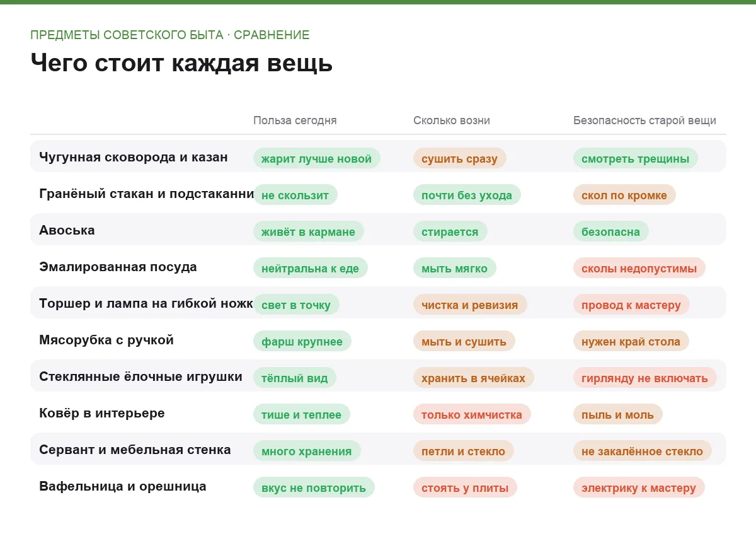The width and height of the screenshot is (756, 536).
Task: Click the pill 'мыть мягко'
Action: tap(455, 268)
